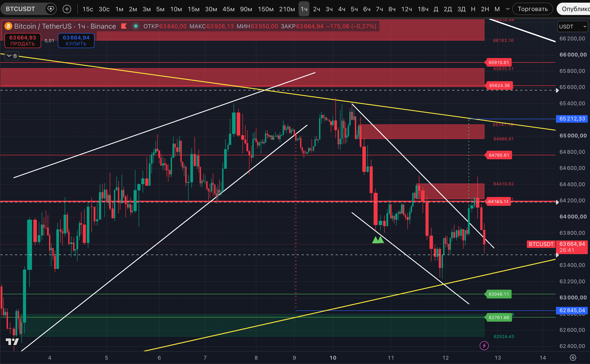The height and width of the screenshot is (364, 590).
Task: Choose the 5м timeframe
Action: click(x=160, y=9)
